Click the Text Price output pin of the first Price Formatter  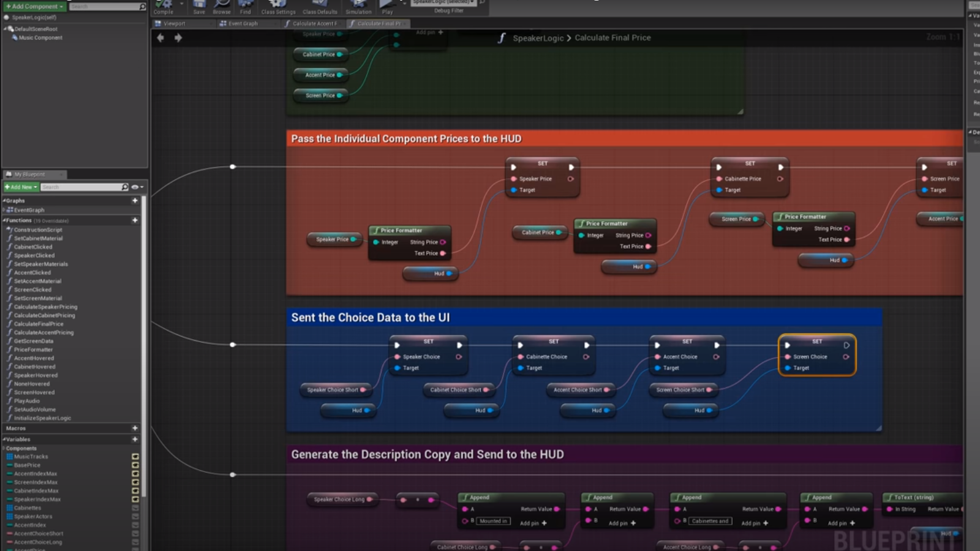[x=443, y=253]
